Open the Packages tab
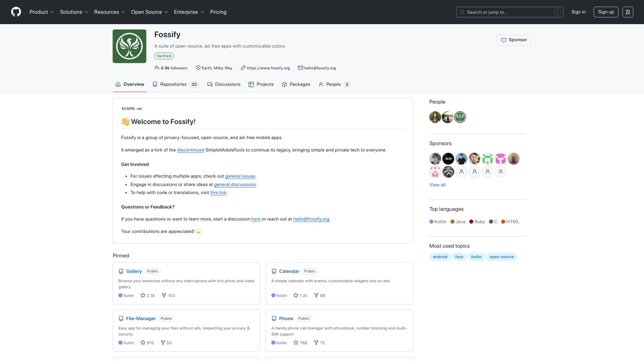 tap(296, 84)
